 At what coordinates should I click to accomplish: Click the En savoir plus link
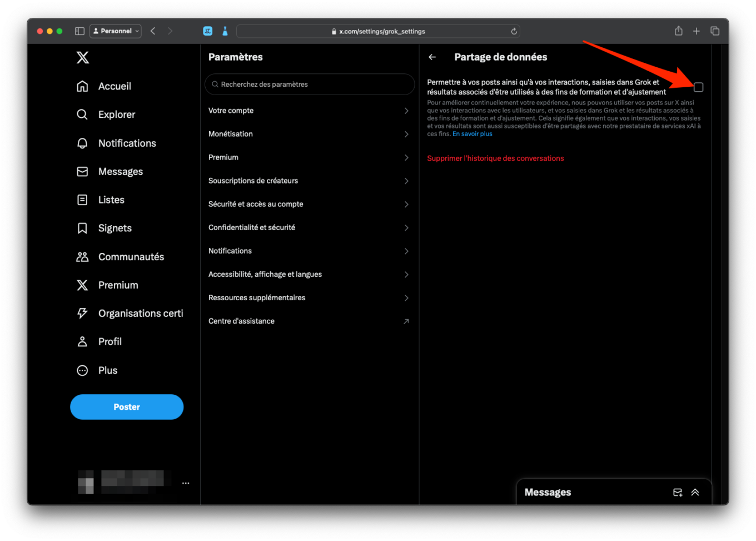(472, 134)
